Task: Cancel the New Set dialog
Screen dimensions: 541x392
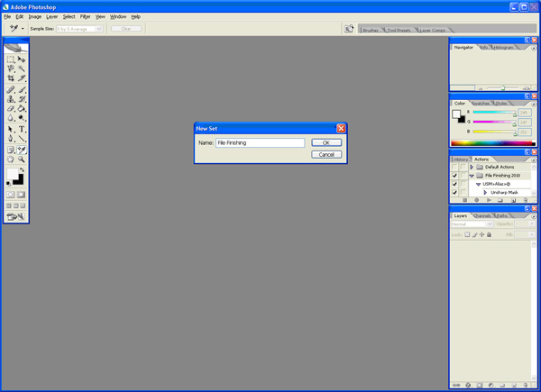Action: coord(326,154)
